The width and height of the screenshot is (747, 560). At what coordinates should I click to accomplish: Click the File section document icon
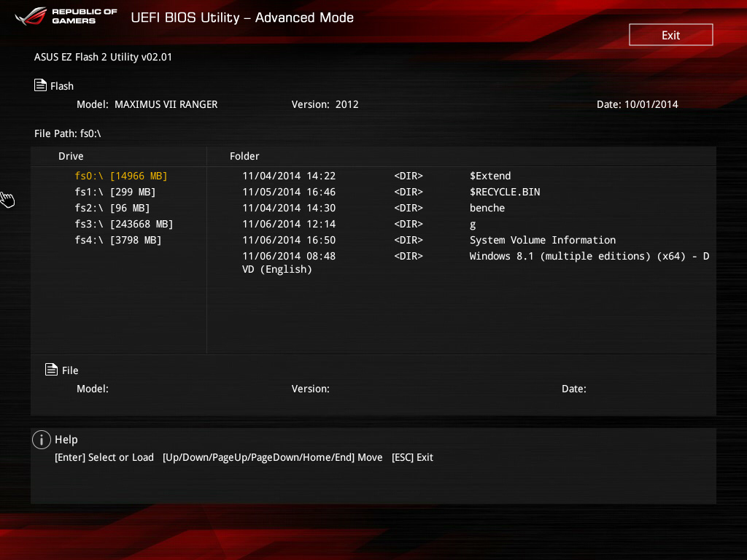[x=52, y=370]
